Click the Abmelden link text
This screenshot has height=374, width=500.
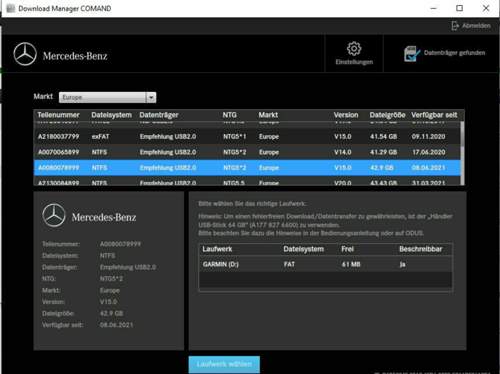[476, 26]
